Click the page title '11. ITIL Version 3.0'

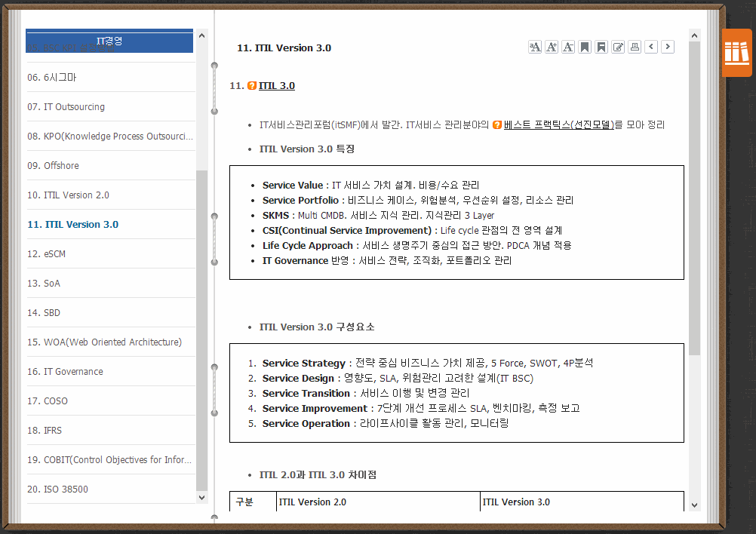click(284, 48)
